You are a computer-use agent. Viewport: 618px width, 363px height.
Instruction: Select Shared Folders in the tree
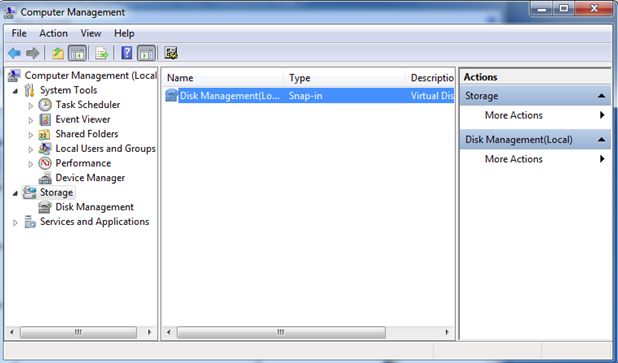(x=87, y=134)
